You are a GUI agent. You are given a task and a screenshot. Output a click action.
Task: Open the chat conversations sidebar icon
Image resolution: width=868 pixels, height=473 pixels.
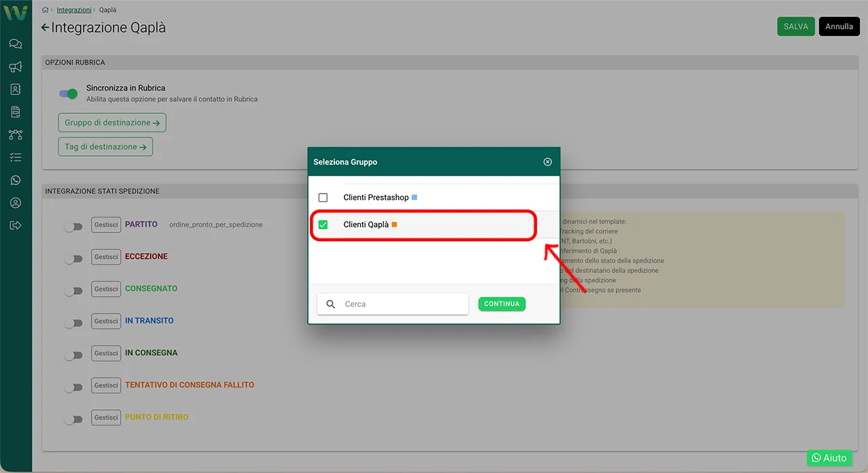16,44
